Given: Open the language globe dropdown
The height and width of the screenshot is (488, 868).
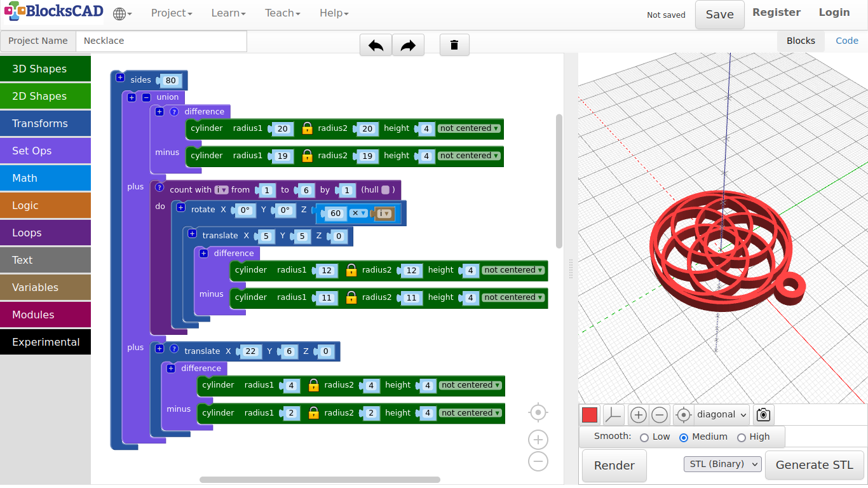Looking at the screenshot, I should click(122, 13).
